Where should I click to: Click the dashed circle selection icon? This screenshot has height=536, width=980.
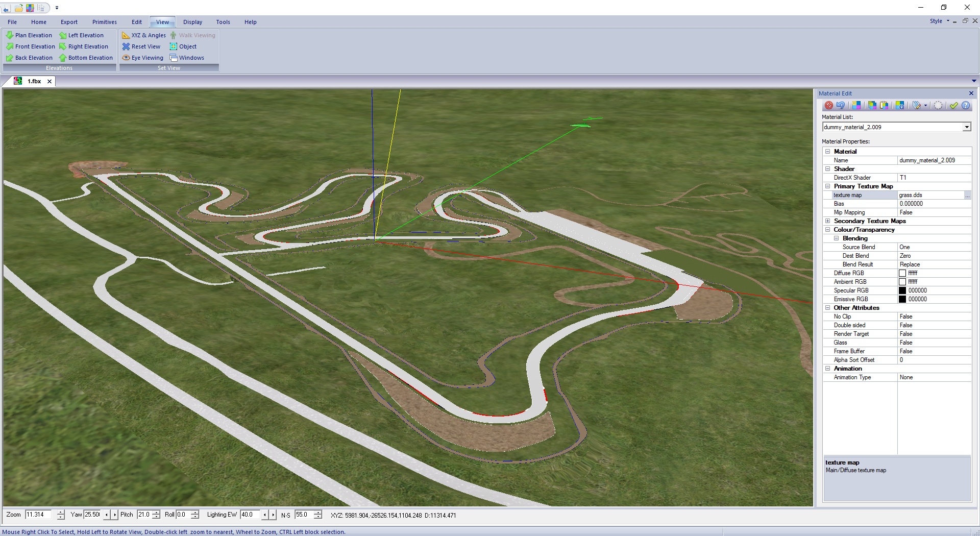click(x=938, y=105)
